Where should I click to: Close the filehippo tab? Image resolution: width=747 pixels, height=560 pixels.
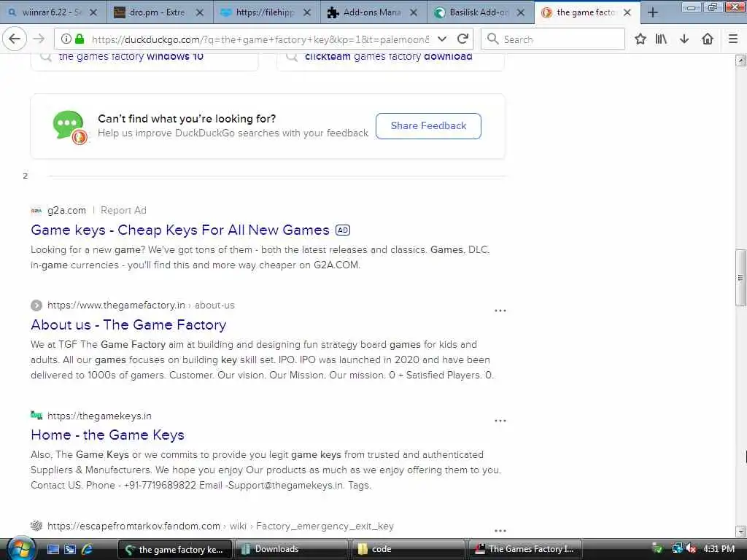coord(307,12)
